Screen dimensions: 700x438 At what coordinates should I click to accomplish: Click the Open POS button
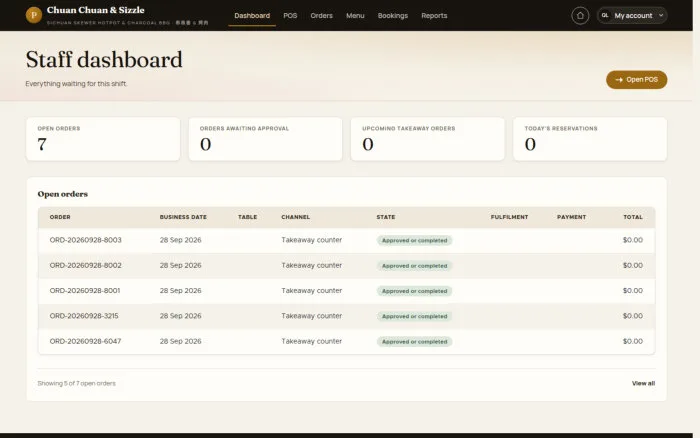click(636, 79)
